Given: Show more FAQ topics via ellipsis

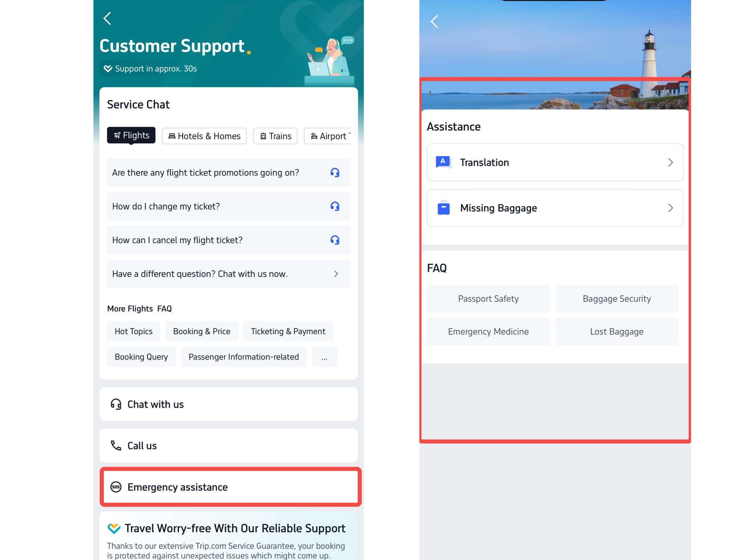Looking at the screenshot, I should click(x=324, y=357).
